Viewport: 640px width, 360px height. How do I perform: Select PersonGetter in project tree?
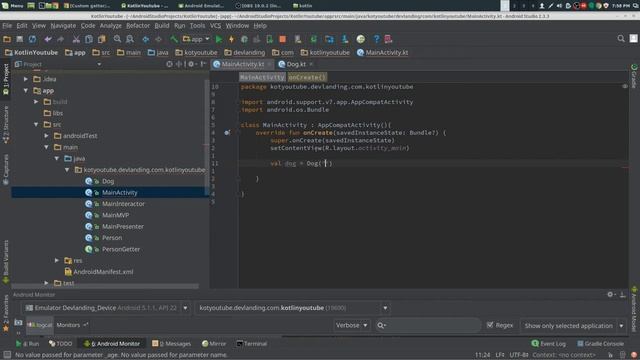click(121, 249)
